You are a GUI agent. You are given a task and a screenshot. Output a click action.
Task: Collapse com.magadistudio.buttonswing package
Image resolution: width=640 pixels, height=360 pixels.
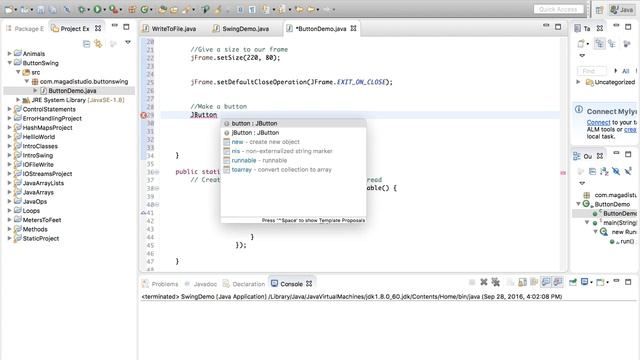(27, 81)
